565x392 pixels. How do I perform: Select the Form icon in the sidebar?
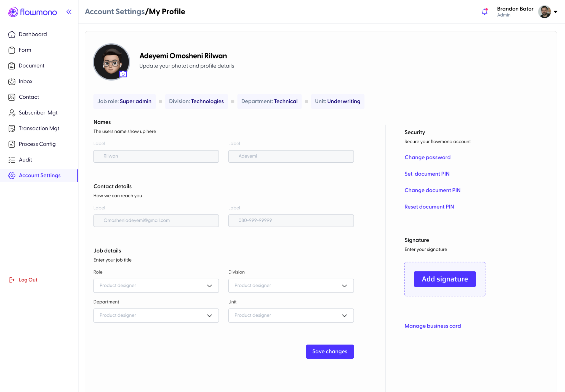[x=12, y=50]
